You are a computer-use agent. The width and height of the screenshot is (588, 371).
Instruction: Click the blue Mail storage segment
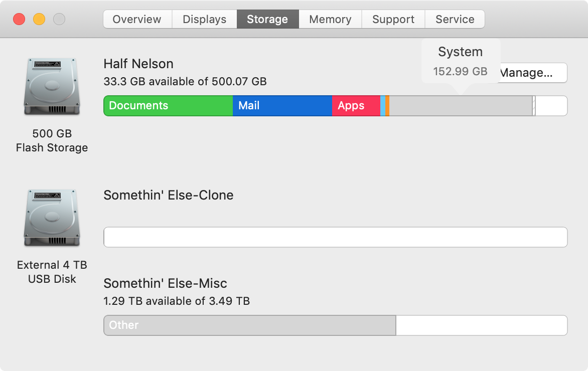(282, 106)
